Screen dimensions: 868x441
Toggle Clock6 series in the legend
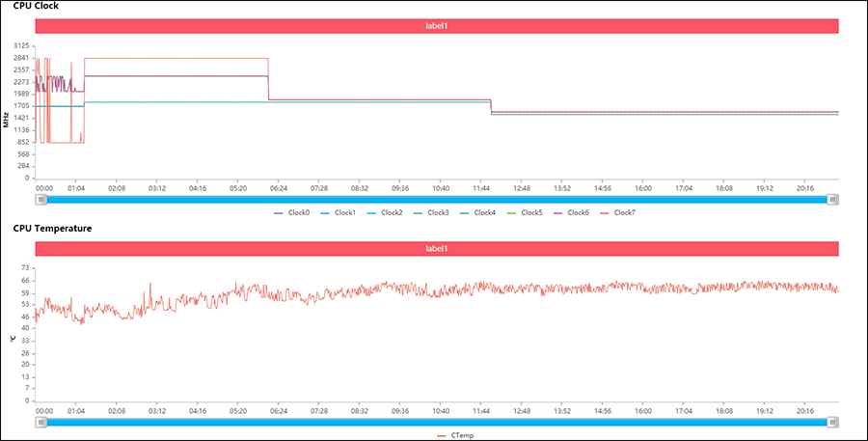coord(571,212)
